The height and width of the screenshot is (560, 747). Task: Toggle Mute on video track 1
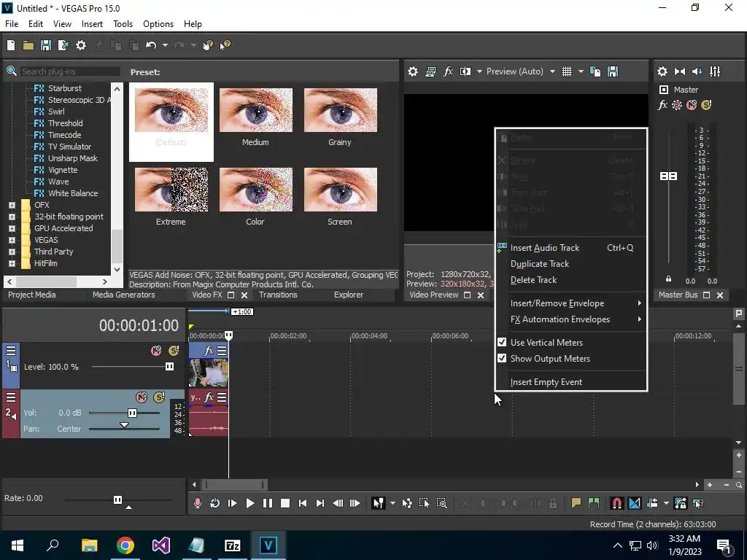pyautogui.click(x=156, y=351)
